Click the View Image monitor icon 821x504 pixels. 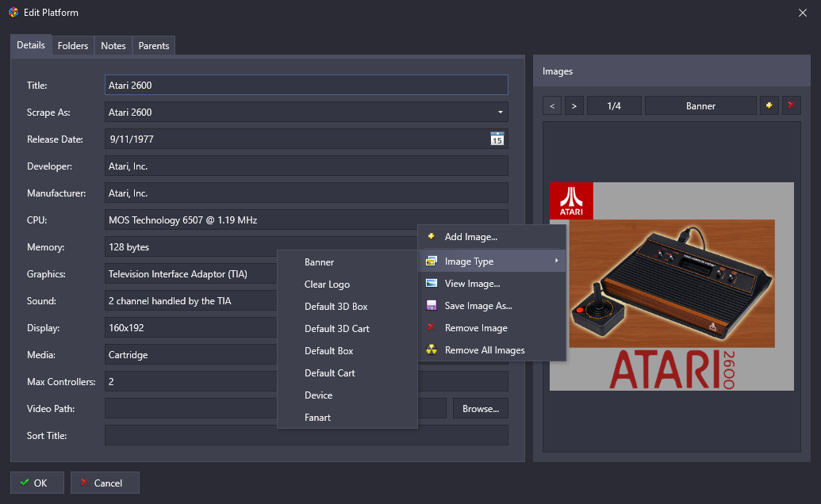click(432, 284)
